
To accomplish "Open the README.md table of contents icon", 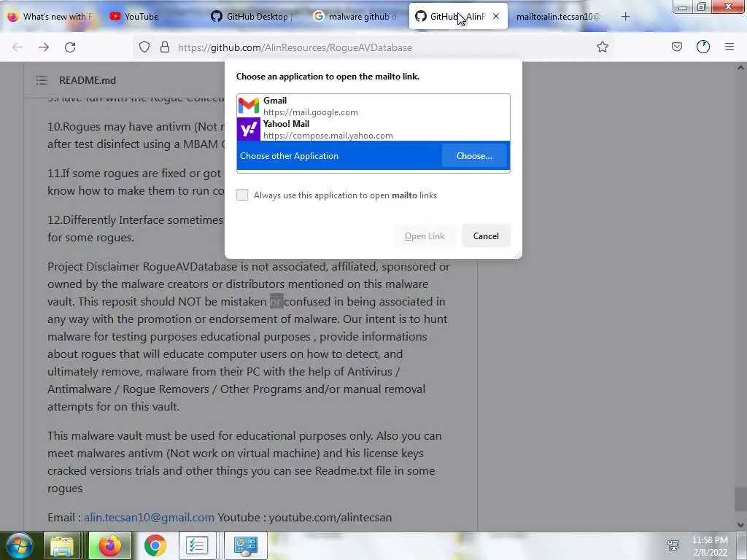I will click(x=42, y=80).
